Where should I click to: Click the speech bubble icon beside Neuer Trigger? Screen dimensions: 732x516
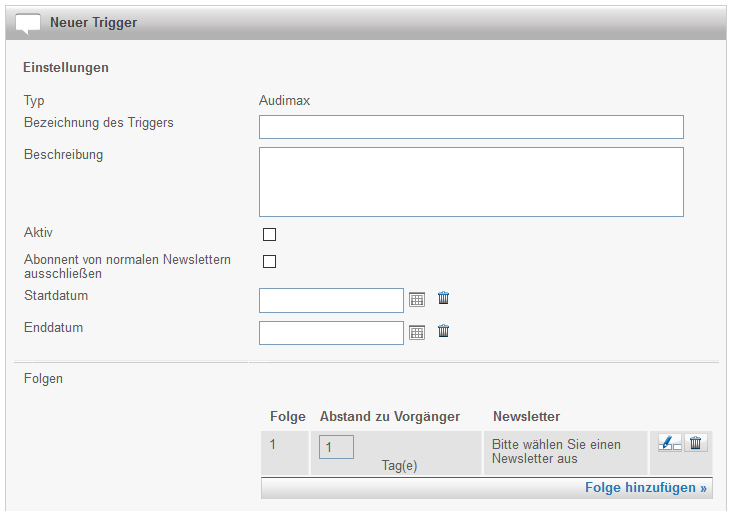[29, 23]
